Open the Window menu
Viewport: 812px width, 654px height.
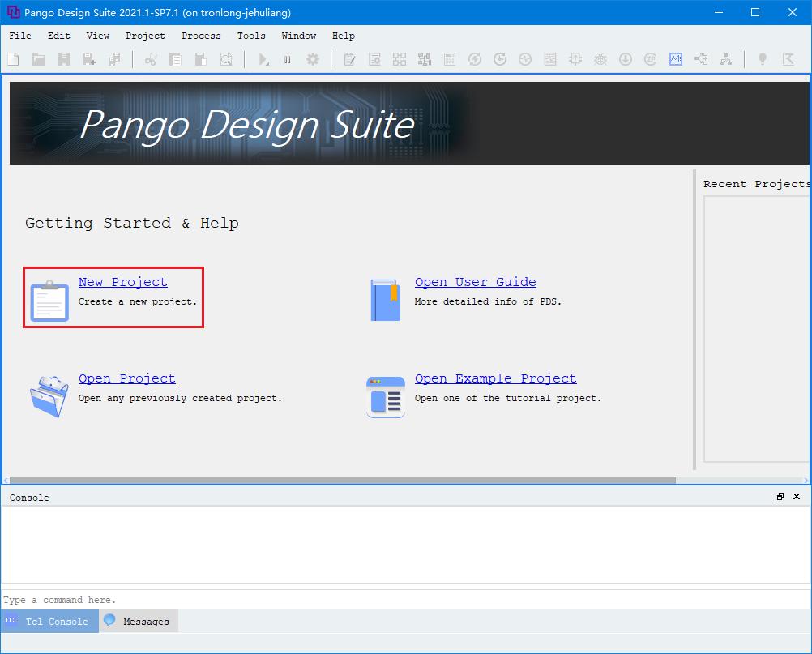coord(299,36)
